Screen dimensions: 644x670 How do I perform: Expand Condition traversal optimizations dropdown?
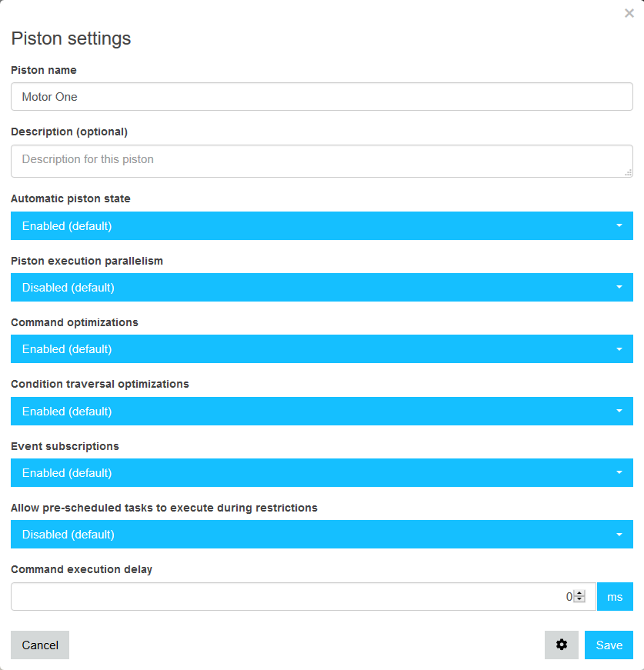coord(322,411)
